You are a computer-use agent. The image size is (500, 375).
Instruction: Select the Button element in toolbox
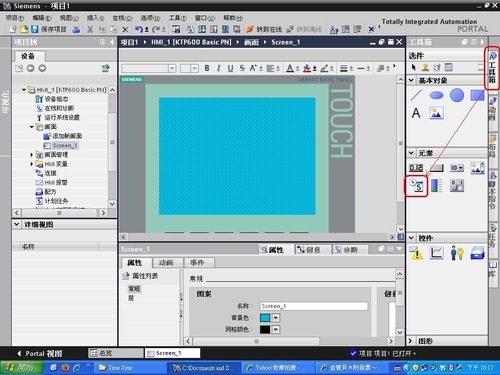[437, 168]
